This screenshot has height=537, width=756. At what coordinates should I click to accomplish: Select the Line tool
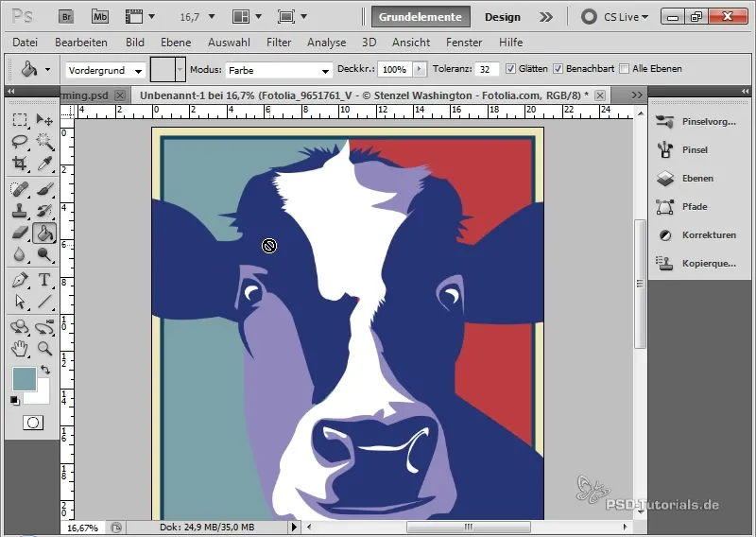(44, 302)
